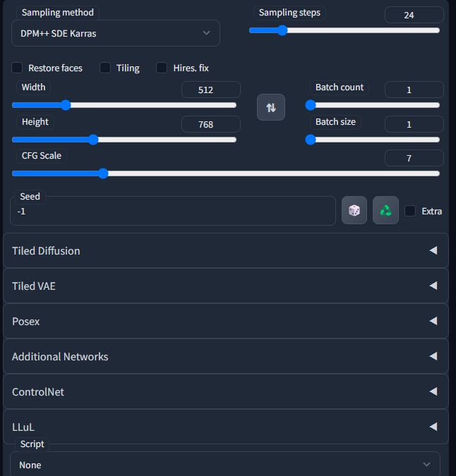Click the CFG Scale slider handle
Image resolution: width=456 pixels, height=476 pixels.
103,173
